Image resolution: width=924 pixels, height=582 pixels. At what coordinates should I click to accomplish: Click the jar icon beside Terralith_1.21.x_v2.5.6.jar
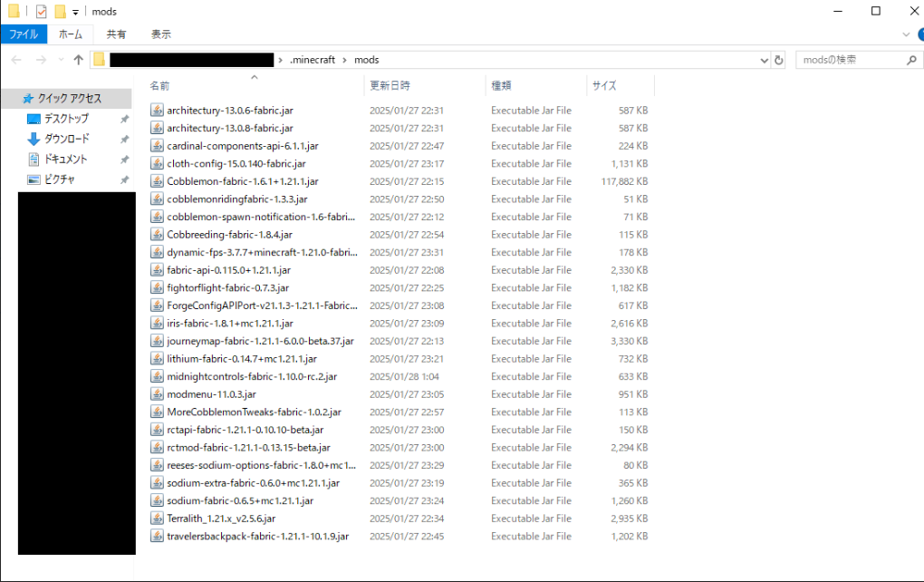[157, 519]
